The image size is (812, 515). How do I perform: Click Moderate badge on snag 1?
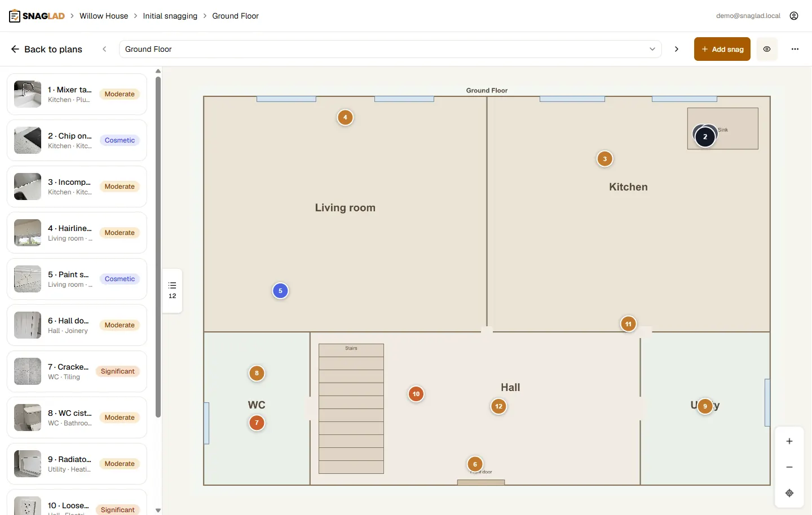coord(120,94)
